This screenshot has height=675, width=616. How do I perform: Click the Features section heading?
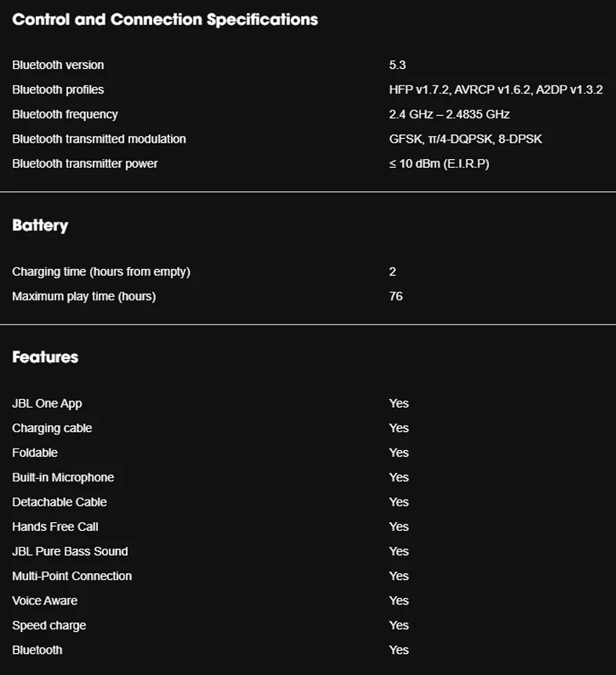45,357
